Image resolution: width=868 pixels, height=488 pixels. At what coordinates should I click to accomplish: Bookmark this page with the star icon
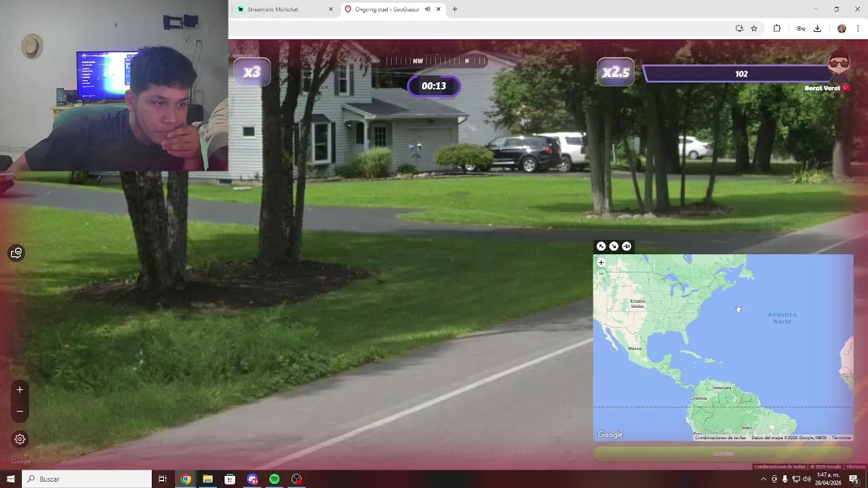pyautogui.click(x=754, y=28)
